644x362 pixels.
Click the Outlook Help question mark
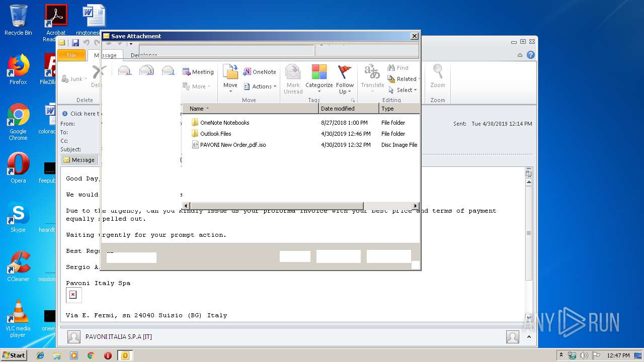(530, 55)
